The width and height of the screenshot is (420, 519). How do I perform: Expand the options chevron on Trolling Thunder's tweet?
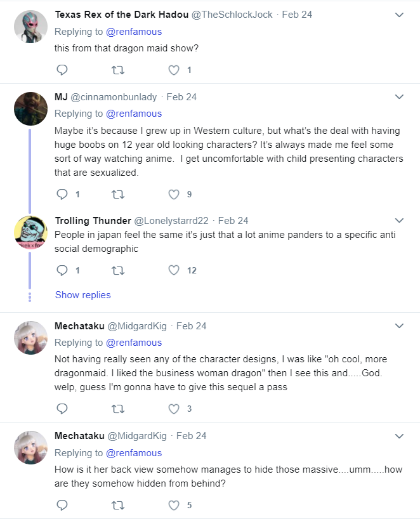400,220
